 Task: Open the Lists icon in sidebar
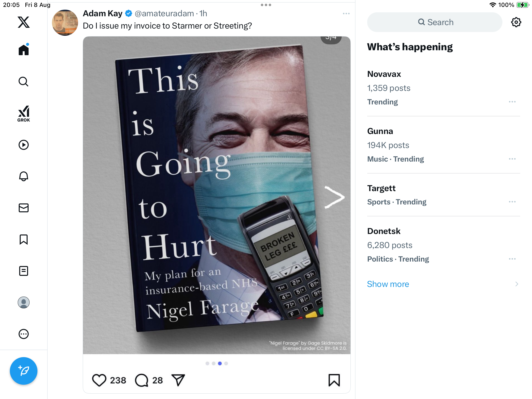coord(24,271)
